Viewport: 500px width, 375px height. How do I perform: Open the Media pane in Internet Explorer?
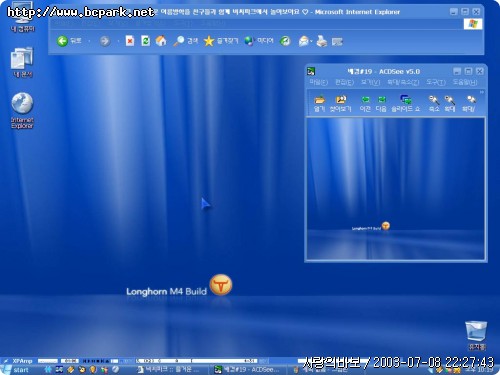[x=259, y=41]
